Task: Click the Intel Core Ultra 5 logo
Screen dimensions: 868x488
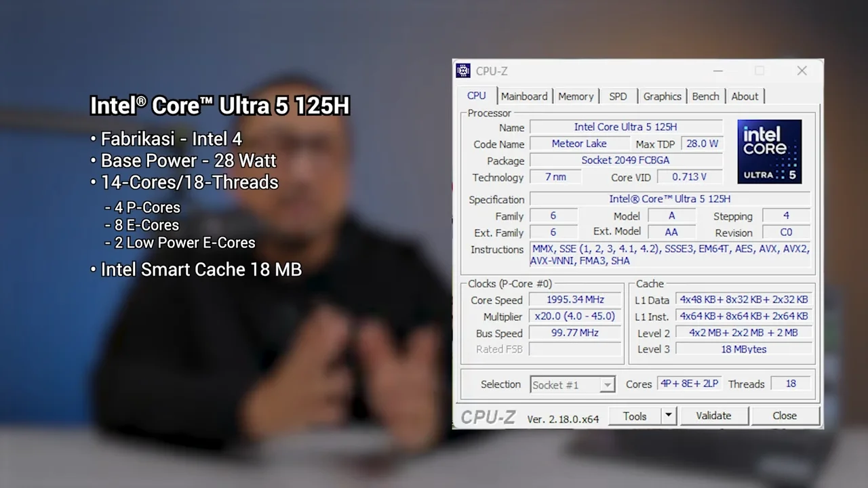Action: (x=769, y=152)
